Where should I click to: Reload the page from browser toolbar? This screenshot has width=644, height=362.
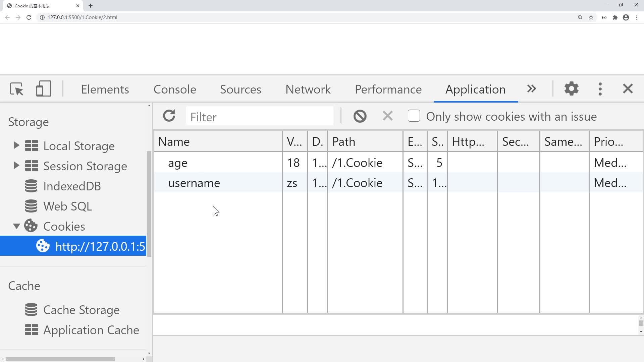pyautogui.click(x=29, y=17)
